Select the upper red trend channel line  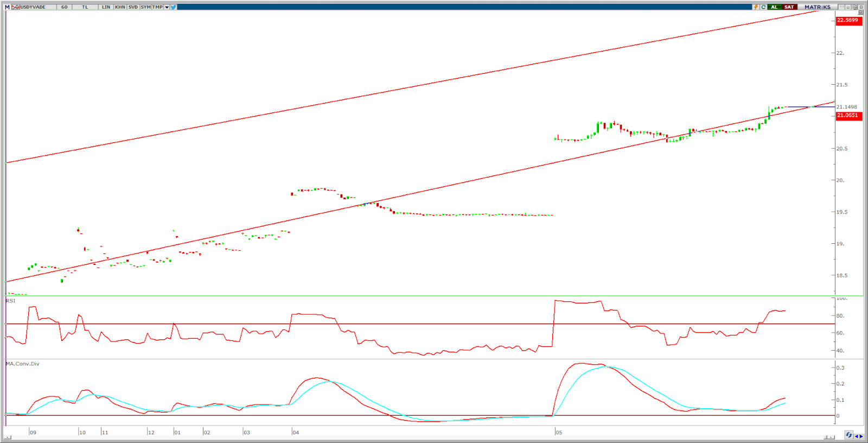click(x=412, y=86)
